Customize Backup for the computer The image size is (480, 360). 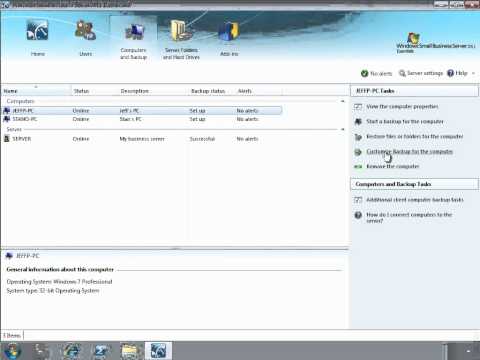click(x=410, y=152)
